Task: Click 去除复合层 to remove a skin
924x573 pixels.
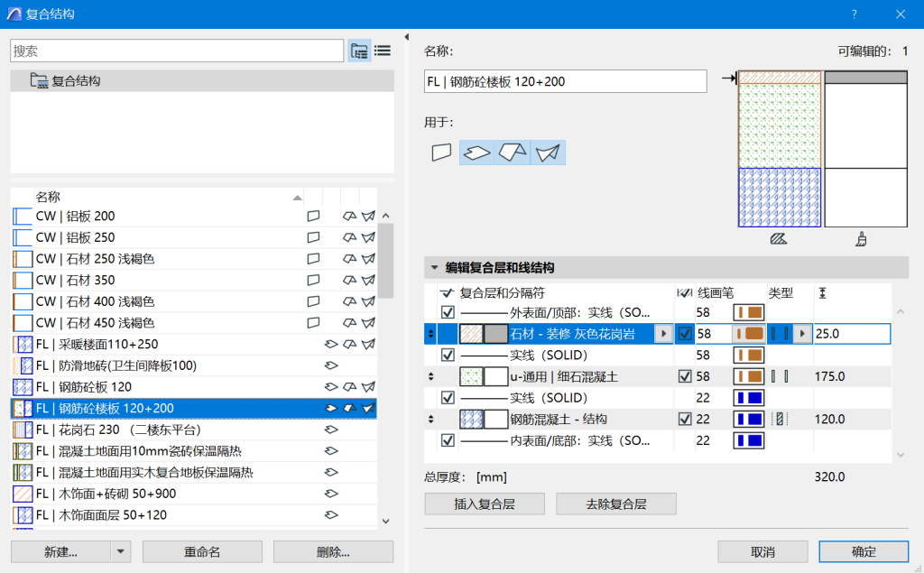Action: click(x=615, y=504)
